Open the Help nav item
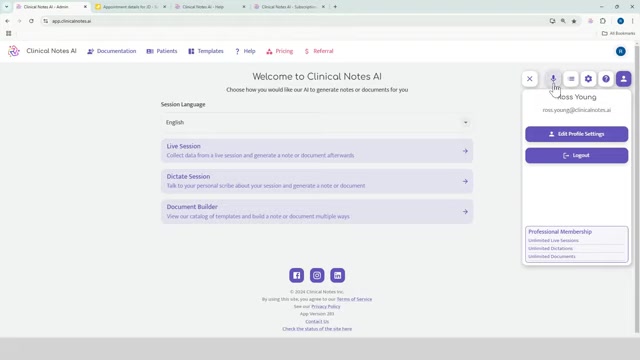The image size is (640, 360). 245,51
